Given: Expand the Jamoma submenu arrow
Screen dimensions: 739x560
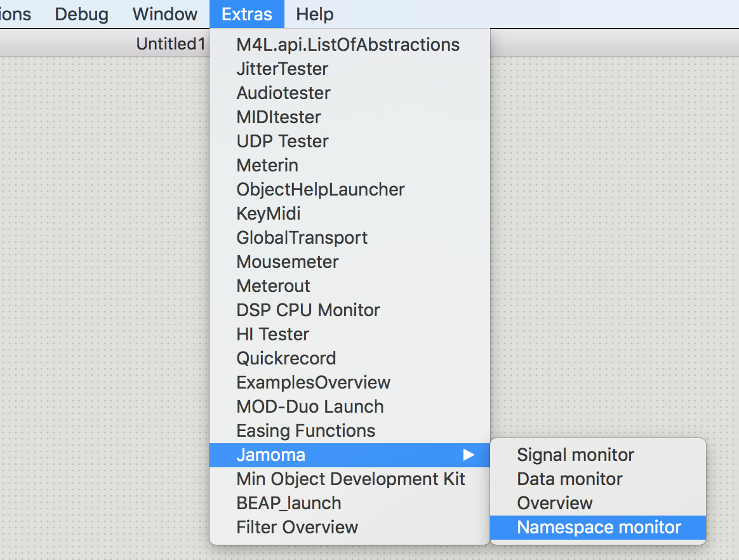Looking at the screenshot, I should click(469, 455).
